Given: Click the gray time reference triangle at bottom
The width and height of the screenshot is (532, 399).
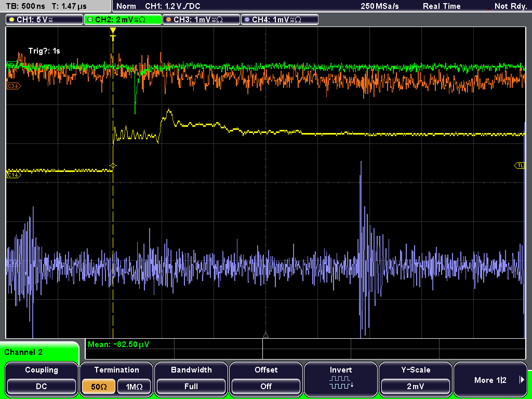Looking at the screenshot, I should [265, 335].
